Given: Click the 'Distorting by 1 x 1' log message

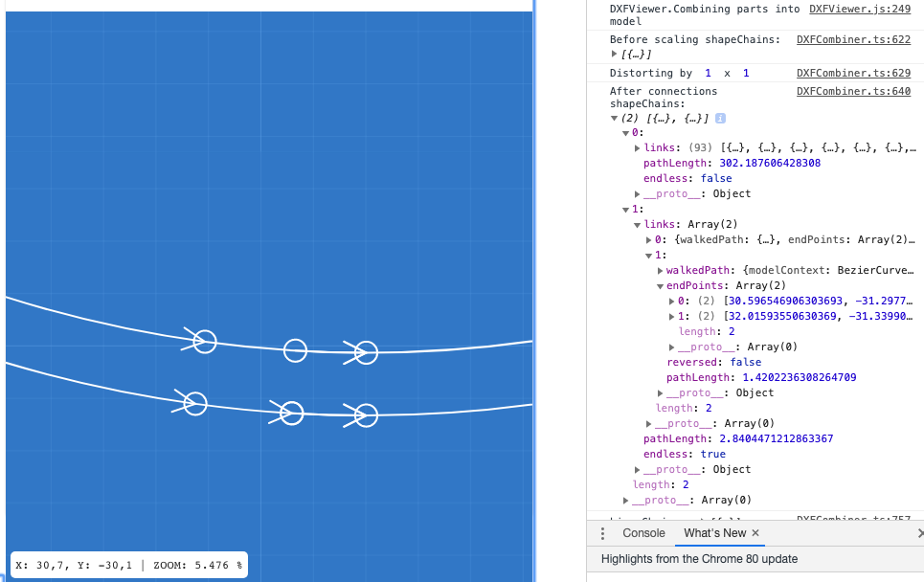Looking at the screenshot, I should click(680, 73).
